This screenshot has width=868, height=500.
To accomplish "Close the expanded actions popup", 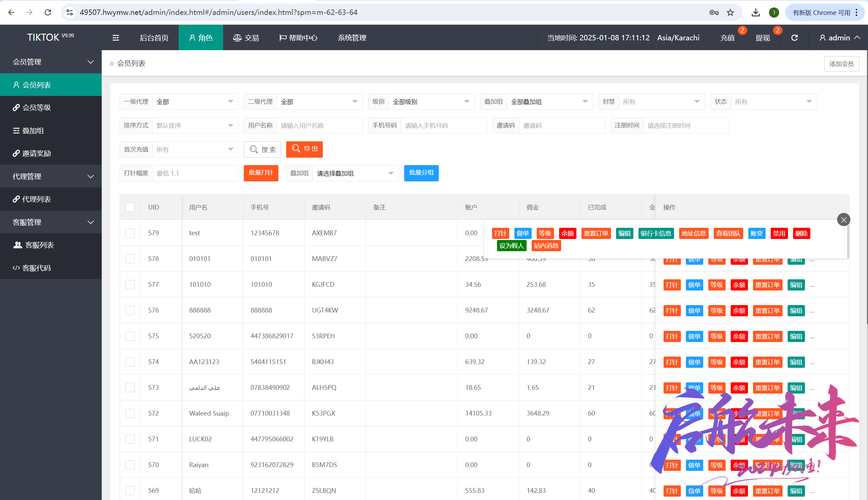I will pyautogui.click(x=844, y=220).
